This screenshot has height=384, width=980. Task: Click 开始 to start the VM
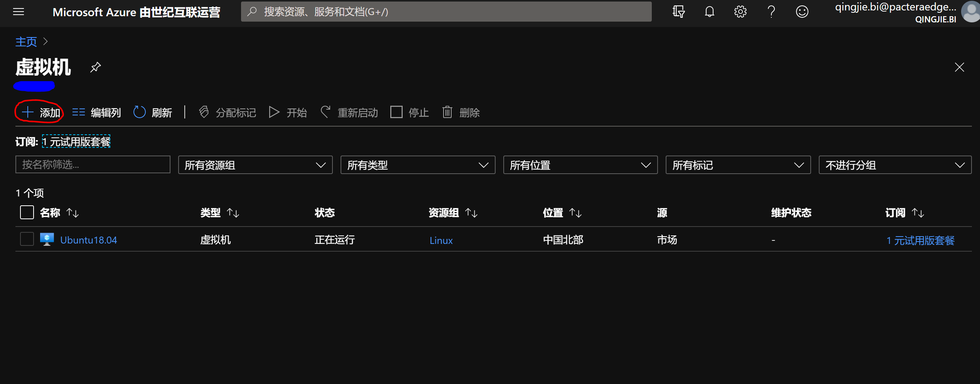[288, 112]
